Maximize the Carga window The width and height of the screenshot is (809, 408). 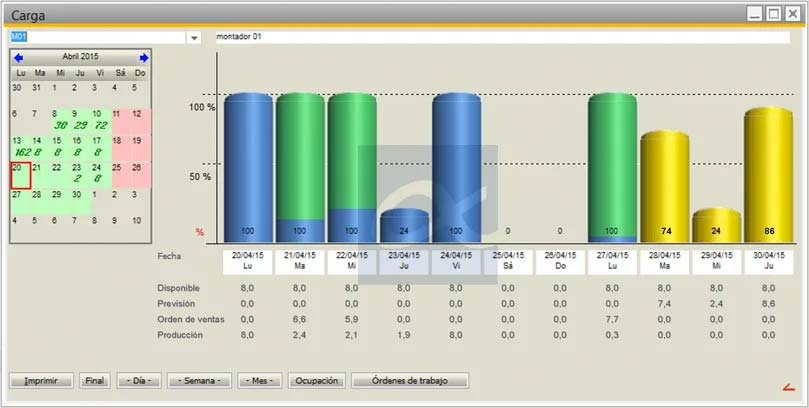point(774,14)
